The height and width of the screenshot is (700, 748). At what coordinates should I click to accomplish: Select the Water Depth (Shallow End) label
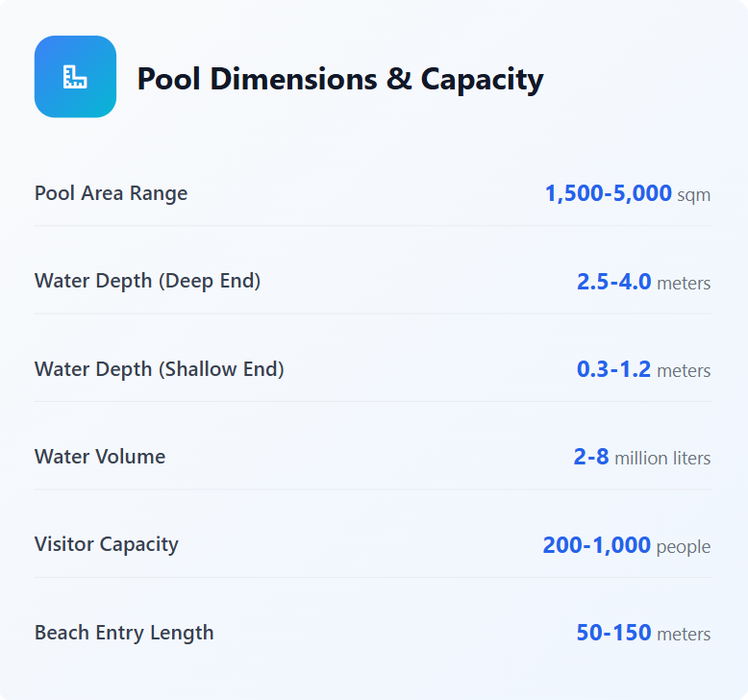159,369
